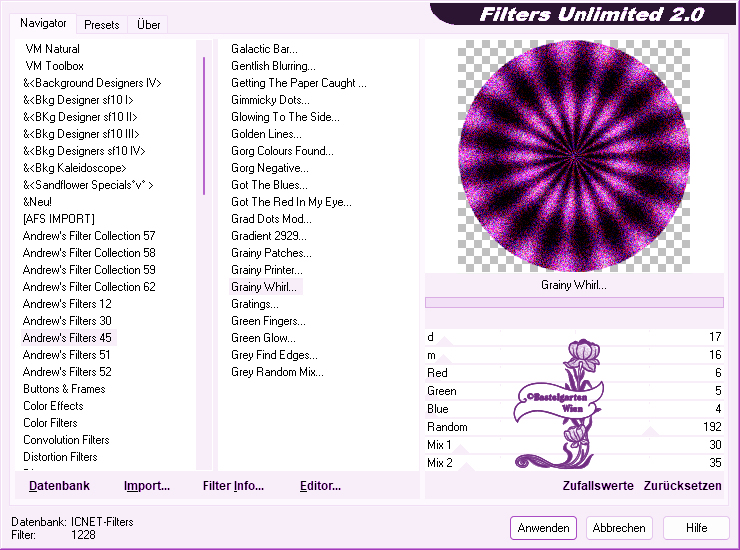
Task: Select VM Natural category
Action: click(52, 49)
